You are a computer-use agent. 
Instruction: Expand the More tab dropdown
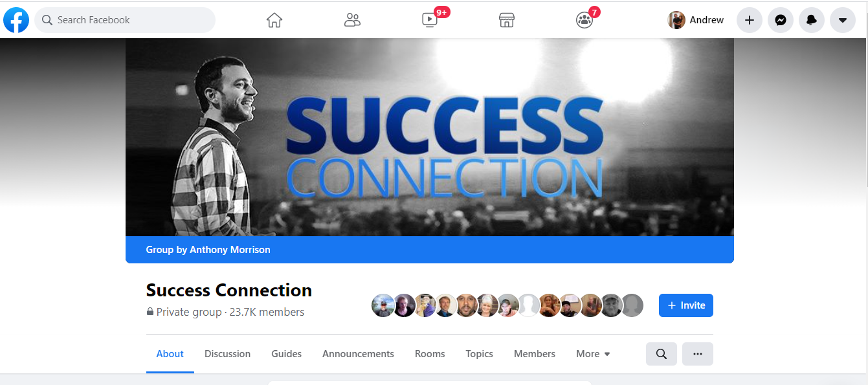tap(593, 354)
